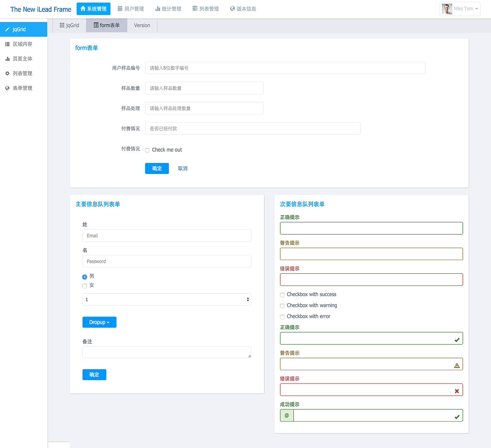This screenshot has width=491, height=448.
Task: Open the Dropup button menu
Action: click(99, 322)
